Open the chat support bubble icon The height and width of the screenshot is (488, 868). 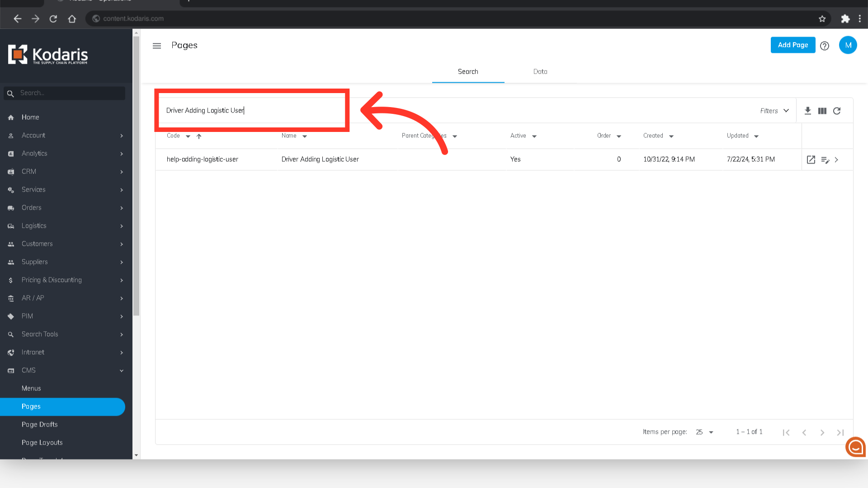855,447
